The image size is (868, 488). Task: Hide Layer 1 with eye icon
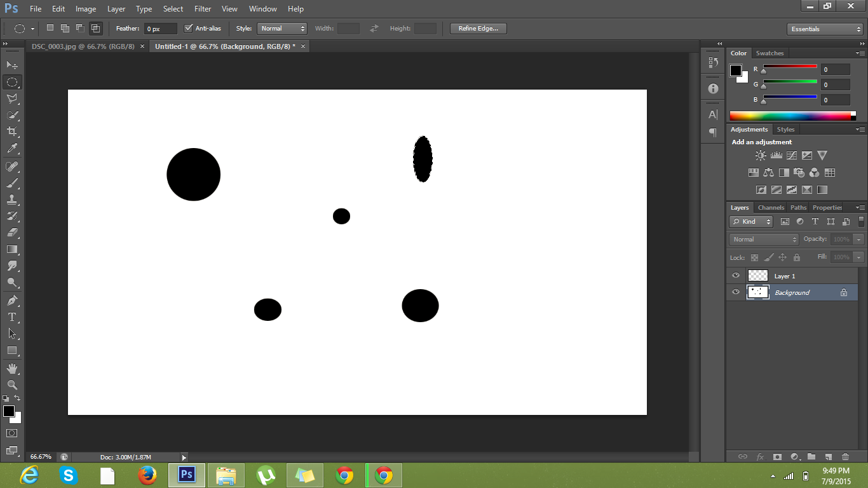[736, 276]
